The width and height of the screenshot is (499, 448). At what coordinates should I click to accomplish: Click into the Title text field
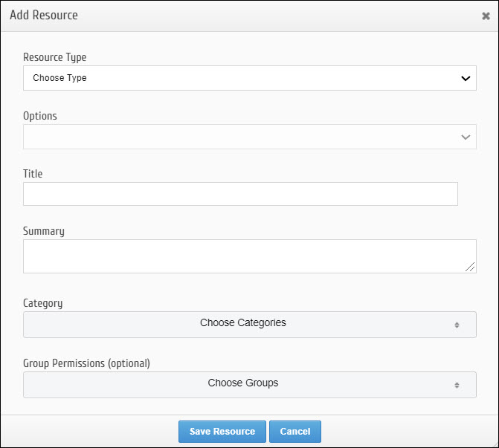[240, 194]
